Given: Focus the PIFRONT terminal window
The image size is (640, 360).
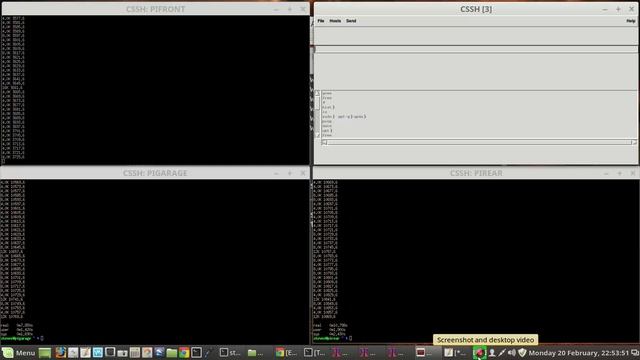Looking at the screenshot, I should point(155,90).
